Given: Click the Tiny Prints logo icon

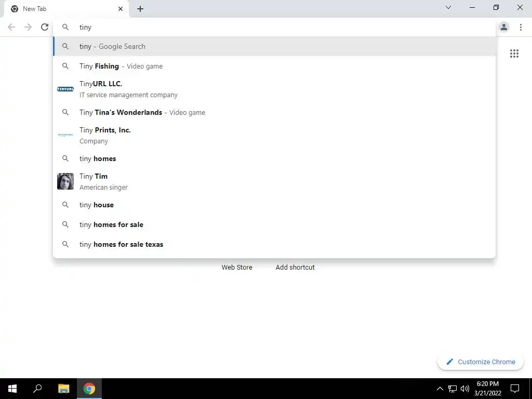Looking at the screenshot, I should click(65, 135).
